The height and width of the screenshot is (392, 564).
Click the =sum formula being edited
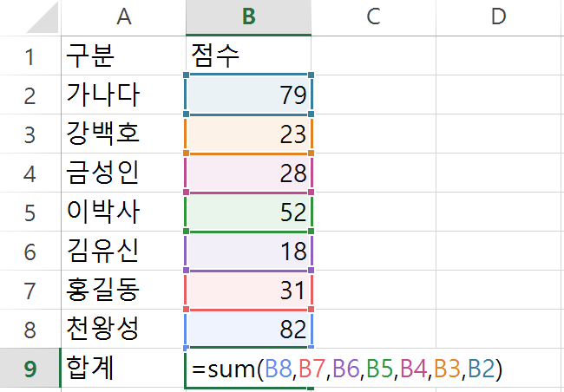347,369
